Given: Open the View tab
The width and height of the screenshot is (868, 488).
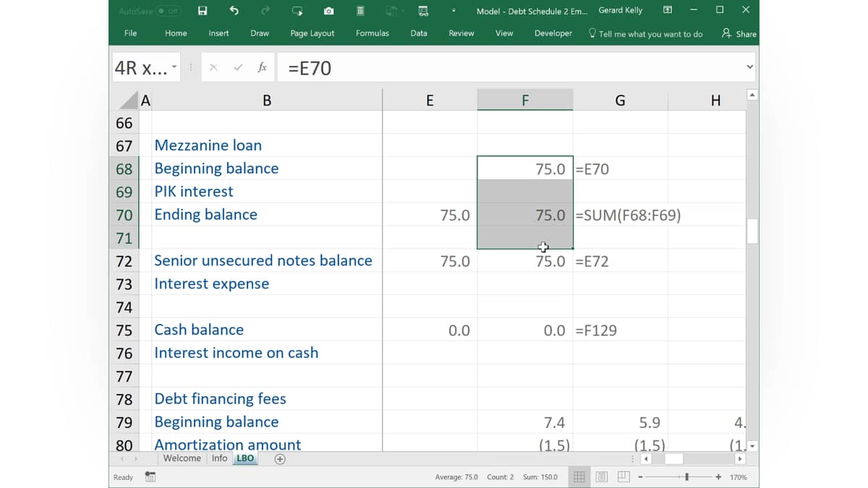Looking at the screenshot, I should [504, 33].
